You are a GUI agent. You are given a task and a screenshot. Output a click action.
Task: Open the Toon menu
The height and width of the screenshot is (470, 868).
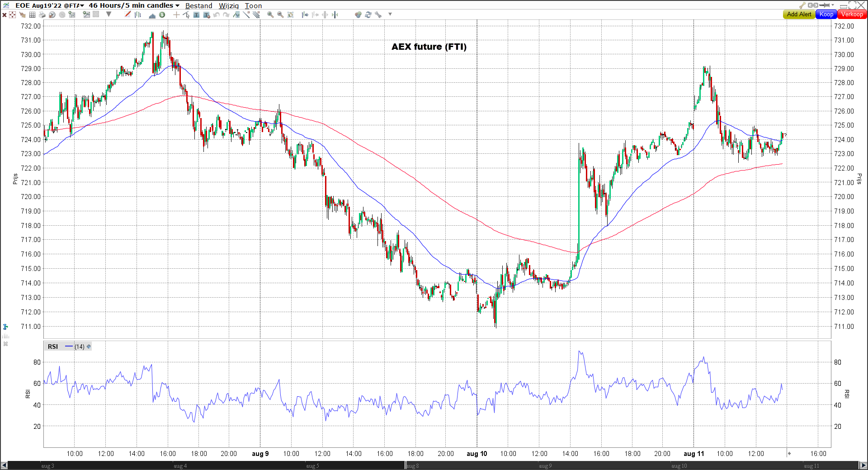(253, 5)
